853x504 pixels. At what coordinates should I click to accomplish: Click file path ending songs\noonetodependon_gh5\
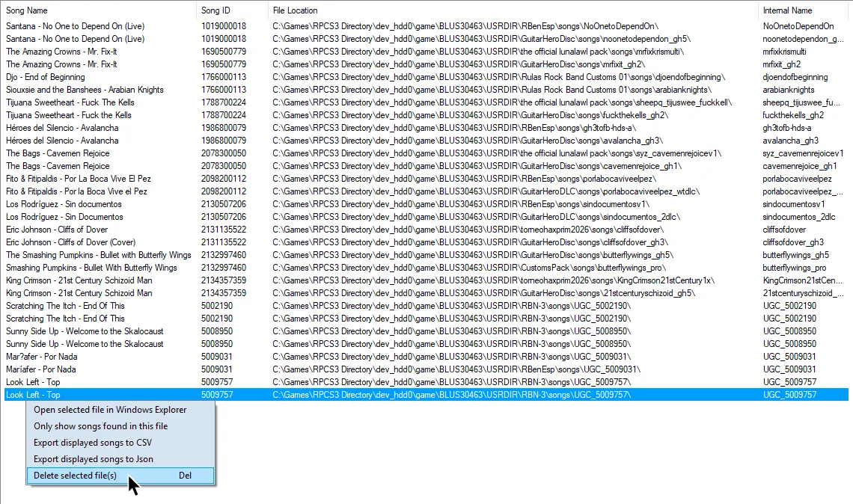click(481, 39)
